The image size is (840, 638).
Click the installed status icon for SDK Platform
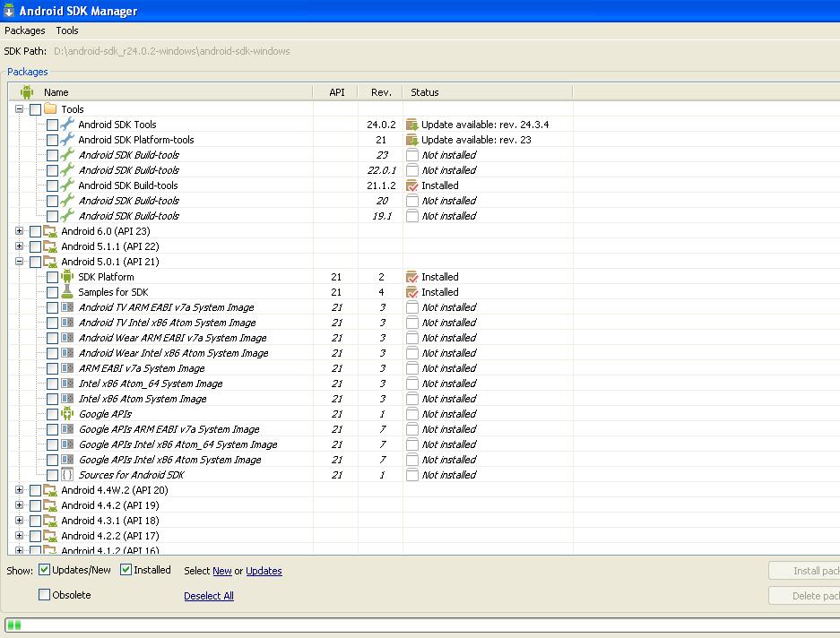click(x=412, y=277)
